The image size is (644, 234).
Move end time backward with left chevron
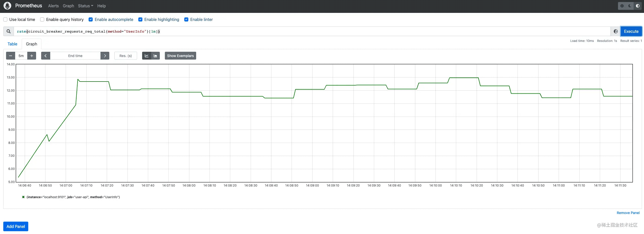[x=45, y=56]
